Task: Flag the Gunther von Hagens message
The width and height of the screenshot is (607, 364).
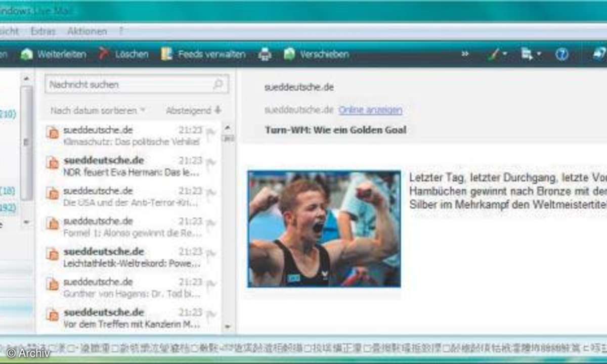Action: [x=210, y=285]
